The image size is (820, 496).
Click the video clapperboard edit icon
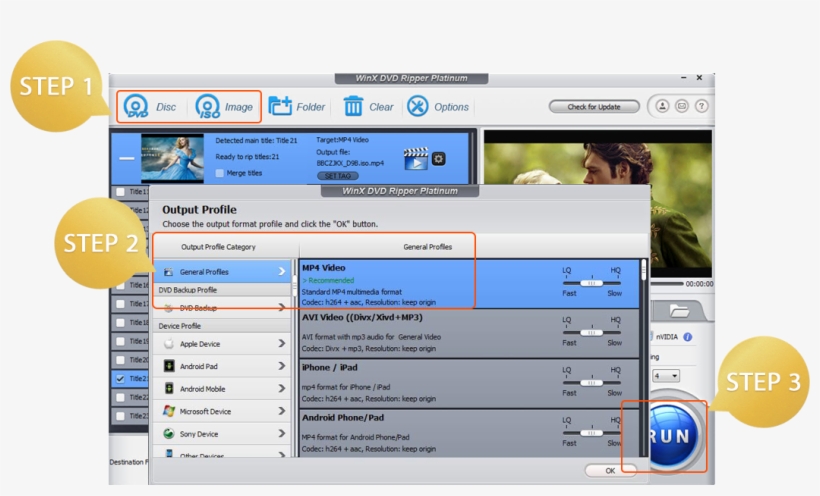(x=416, y=159)
